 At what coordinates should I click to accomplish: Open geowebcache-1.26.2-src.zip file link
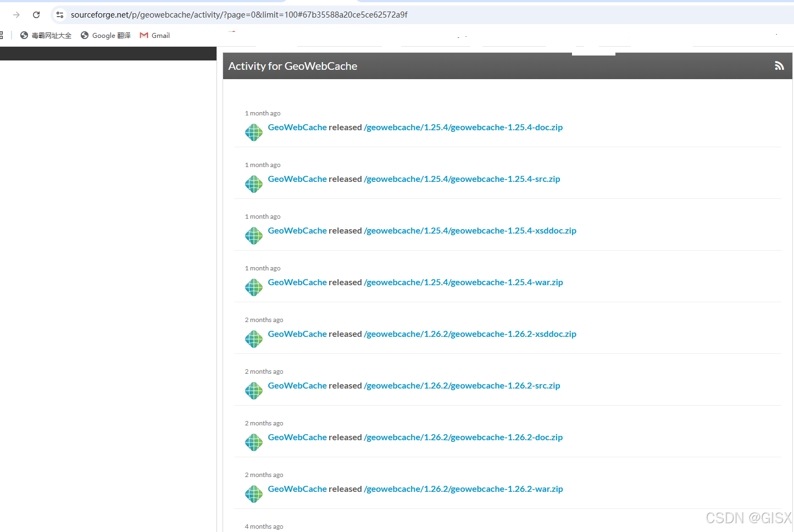[x=462, y=386]
